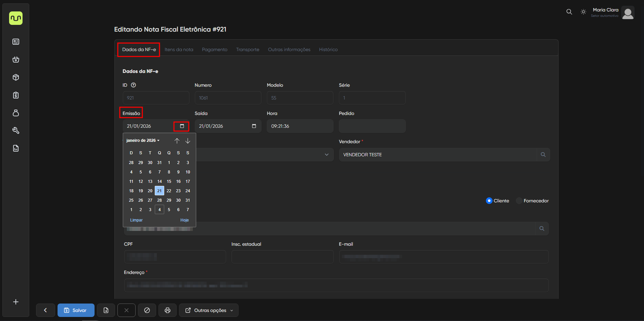This screenshot has width=644, height=321.
Task: Expand the janeiro de 2026 month selector
Action: (x=143, y=141)
